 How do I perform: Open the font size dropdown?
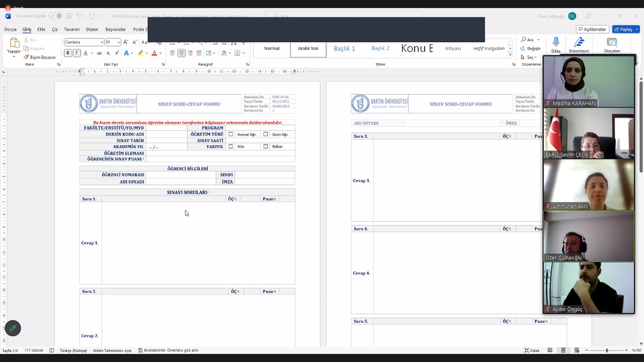coord(118,42)
